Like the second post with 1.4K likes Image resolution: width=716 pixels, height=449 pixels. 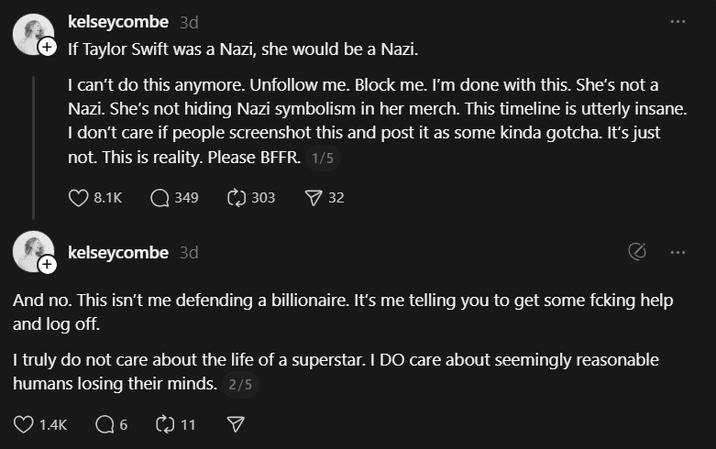[24, 425]
